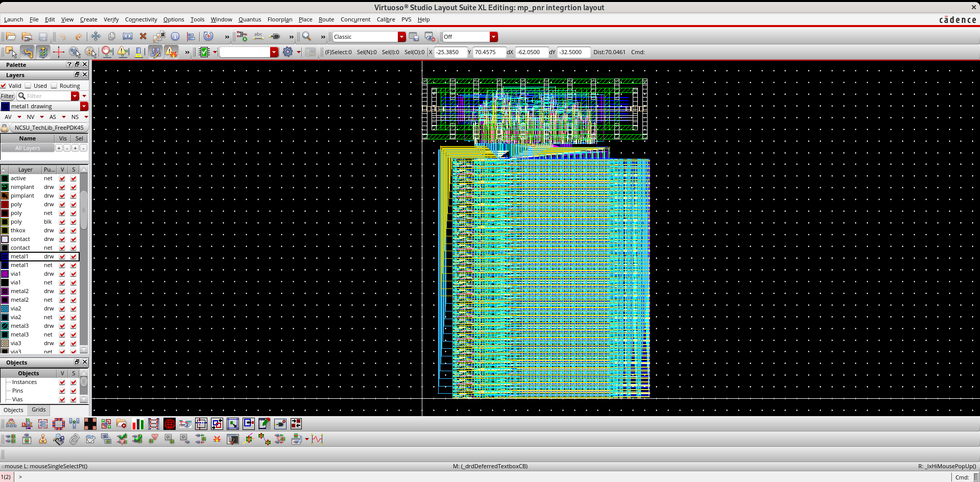This screenshot has width=980, height=482.
Task: Switch to the Grids tab
Action: pos(39,410)
